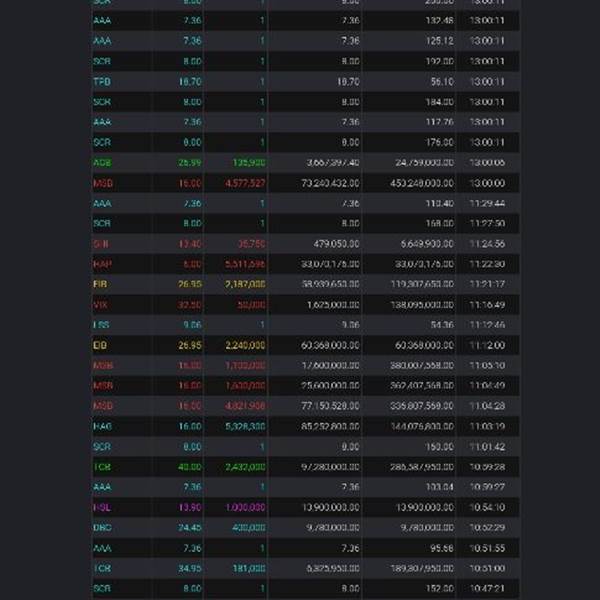
Task: Open the LSS ticker symbol
Action: coord(101,325)
